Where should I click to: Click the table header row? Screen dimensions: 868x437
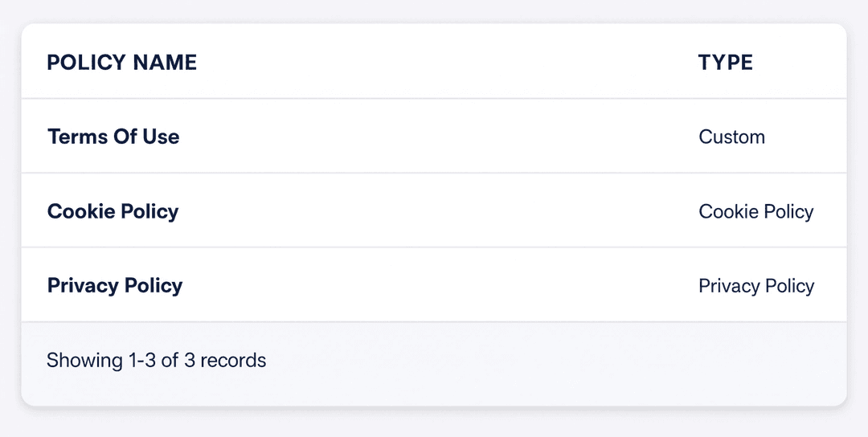[434, 61]
